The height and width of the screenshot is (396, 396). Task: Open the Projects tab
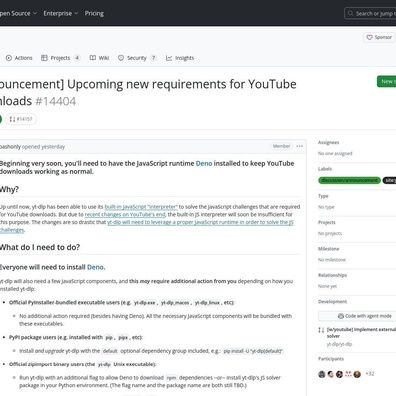point(60,58)
